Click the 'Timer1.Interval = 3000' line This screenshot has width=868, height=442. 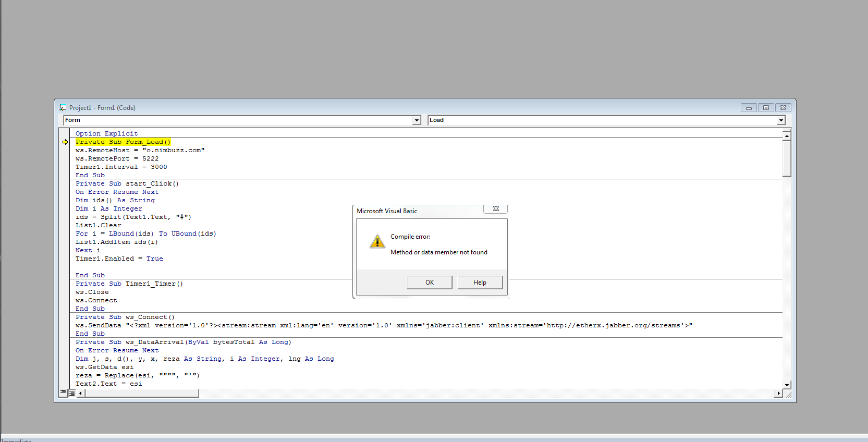pos(121,167)
